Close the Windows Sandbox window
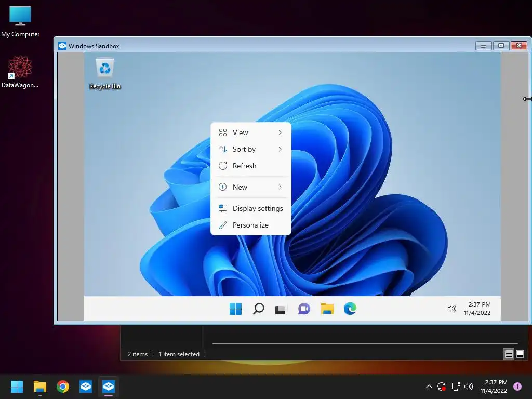532x399 pixels. tap(519, 46)
